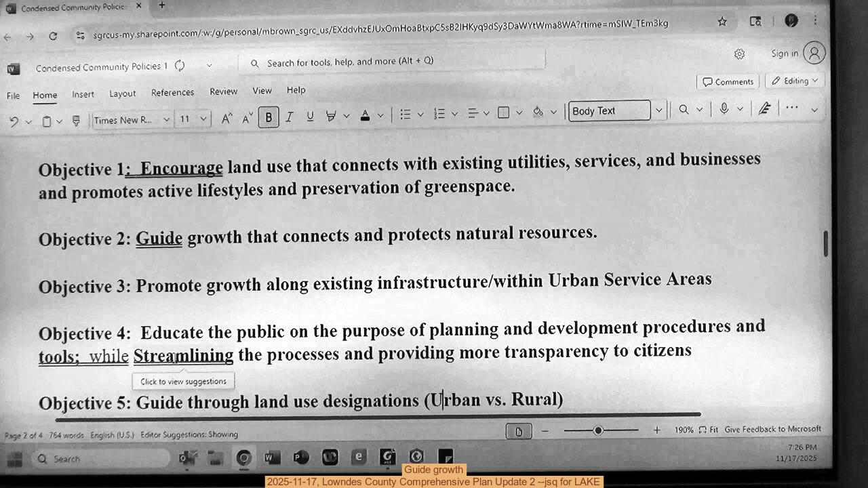Image resolution: width=868 pixels, height=488 pixels.
Task: Toggle the bulleted list
Action: pos(405,113)
